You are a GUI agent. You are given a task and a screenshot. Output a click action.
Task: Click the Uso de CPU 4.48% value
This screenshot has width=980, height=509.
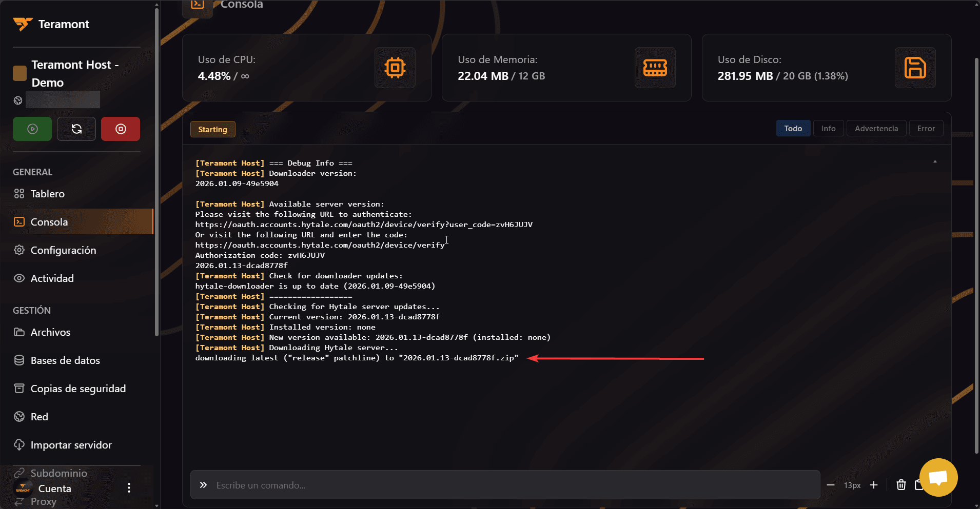pyautogui.click(x=214, y=76)
